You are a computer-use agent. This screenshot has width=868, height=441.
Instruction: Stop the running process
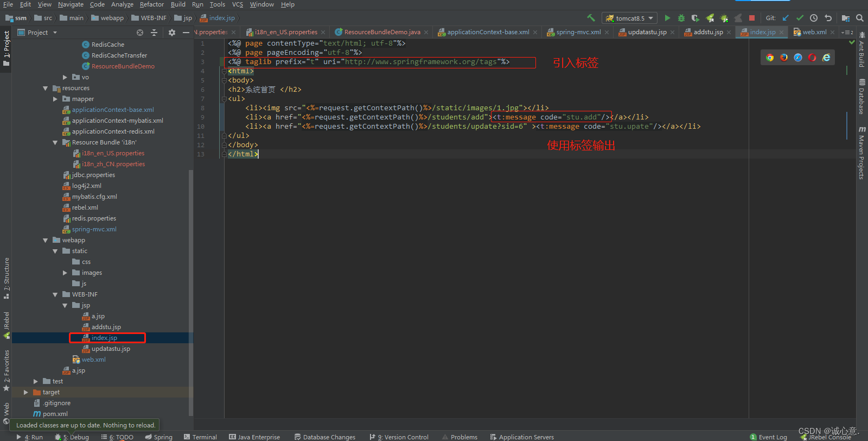tap(752, 18)
